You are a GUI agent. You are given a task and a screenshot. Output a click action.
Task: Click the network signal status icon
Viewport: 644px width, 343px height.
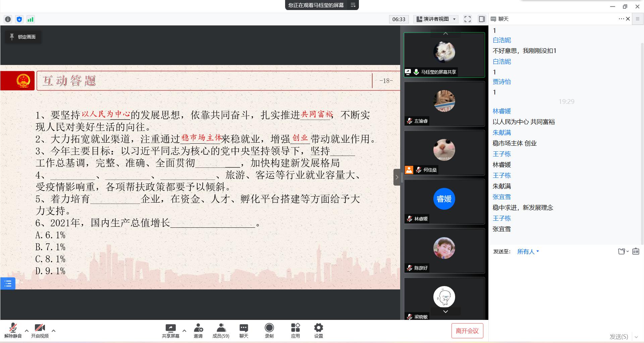tap(31, 19)
